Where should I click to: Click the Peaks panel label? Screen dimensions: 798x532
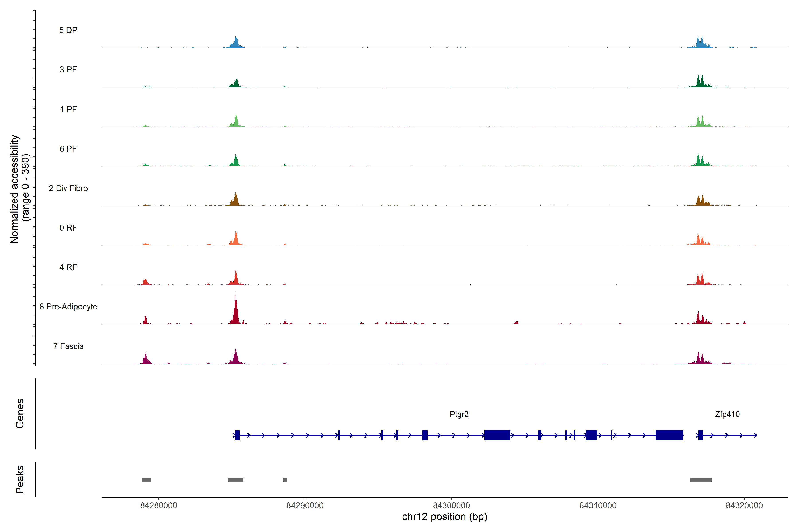20,479
